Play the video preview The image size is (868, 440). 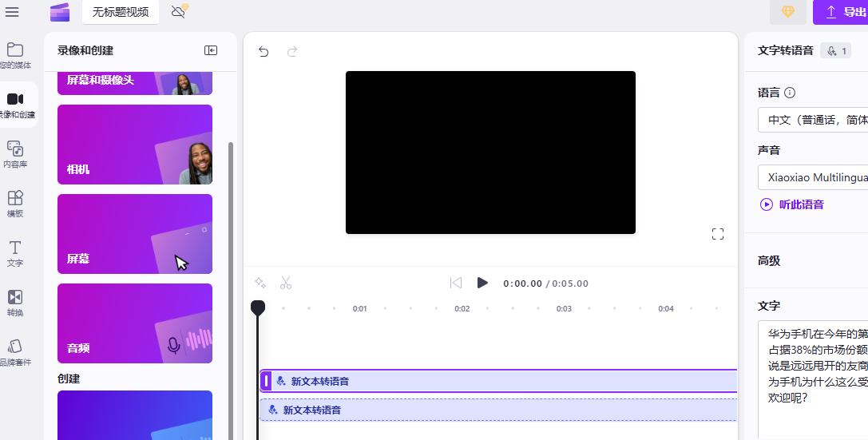[482, 283]
